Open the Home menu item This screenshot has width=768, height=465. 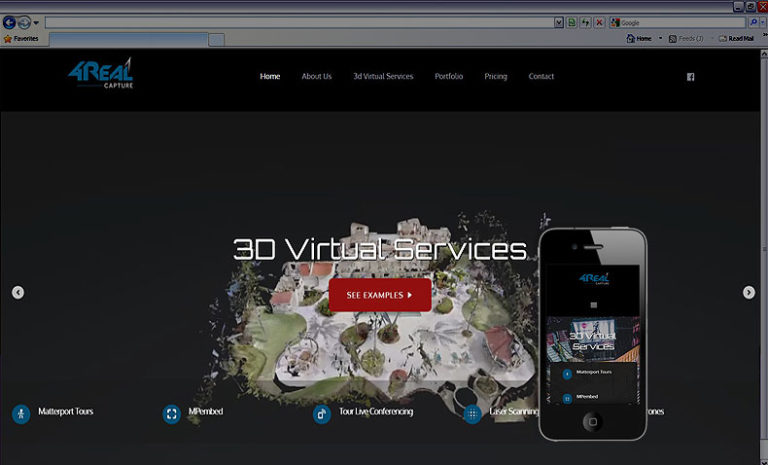pyautogui.click(x=270, y=76)
